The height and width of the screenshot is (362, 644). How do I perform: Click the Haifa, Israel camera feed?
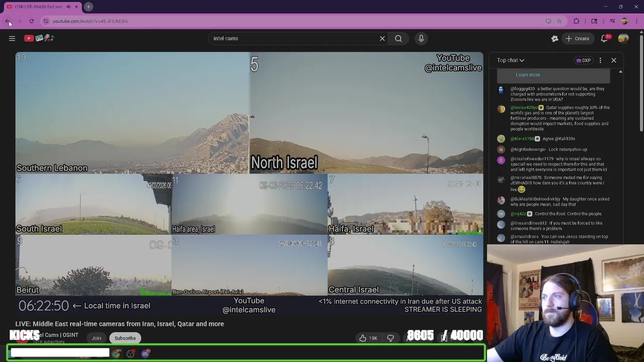click(x=405, y=204)
